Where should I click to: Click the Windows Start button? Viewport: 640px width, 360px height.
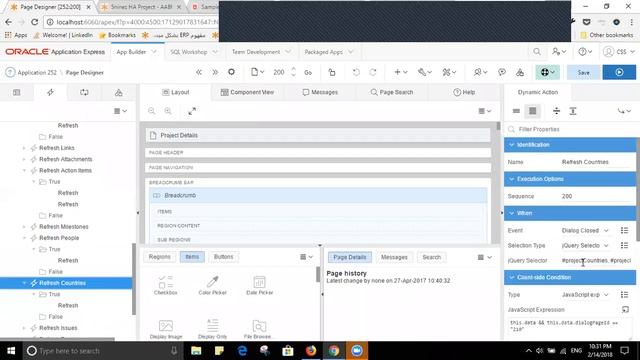[11, 351]
